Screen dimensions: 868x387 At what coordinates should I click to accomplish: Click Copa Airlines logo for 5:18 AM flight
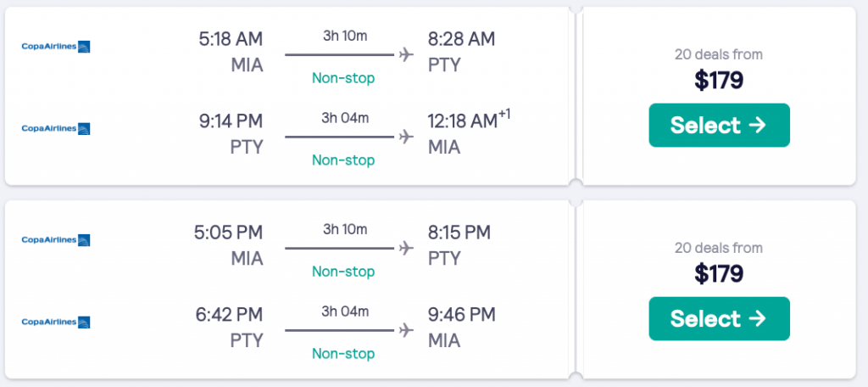[56, 46]
